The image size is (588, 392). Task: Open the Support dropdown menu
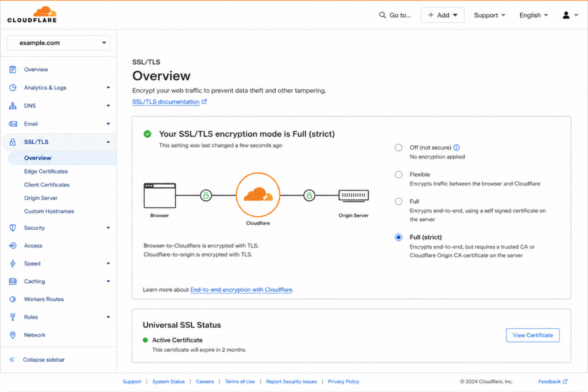point(489,15)
